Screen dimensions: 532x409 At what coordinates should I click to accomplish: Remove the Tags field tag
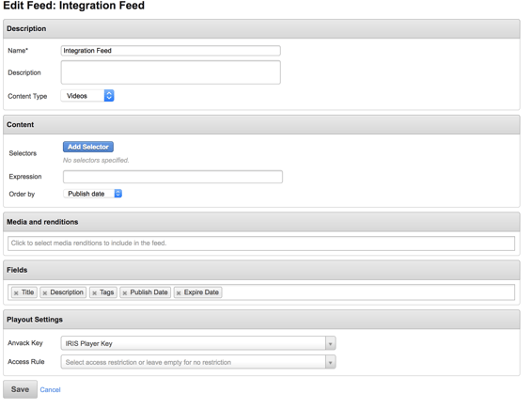tap(94, 293)
